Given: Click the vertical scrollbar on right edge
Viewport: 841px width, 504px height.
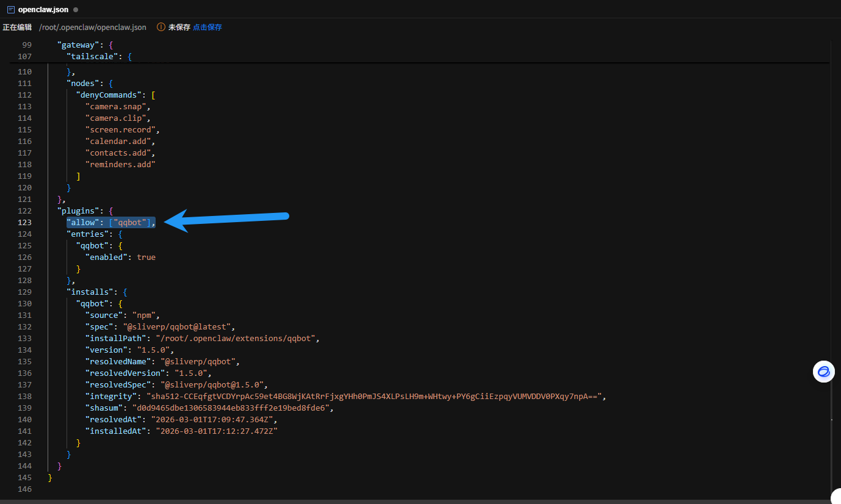Looking at the screenshot, I should [x=832, y=244].
